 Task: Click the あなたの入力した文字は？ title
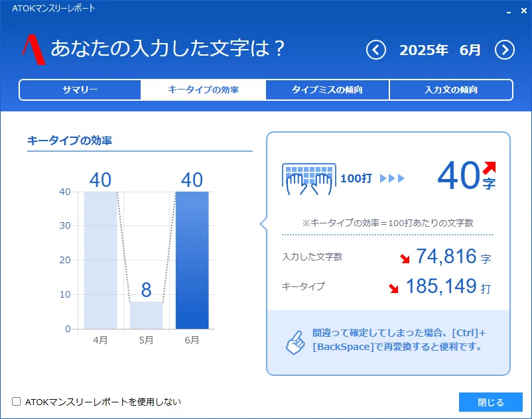(x=168, y=48)
